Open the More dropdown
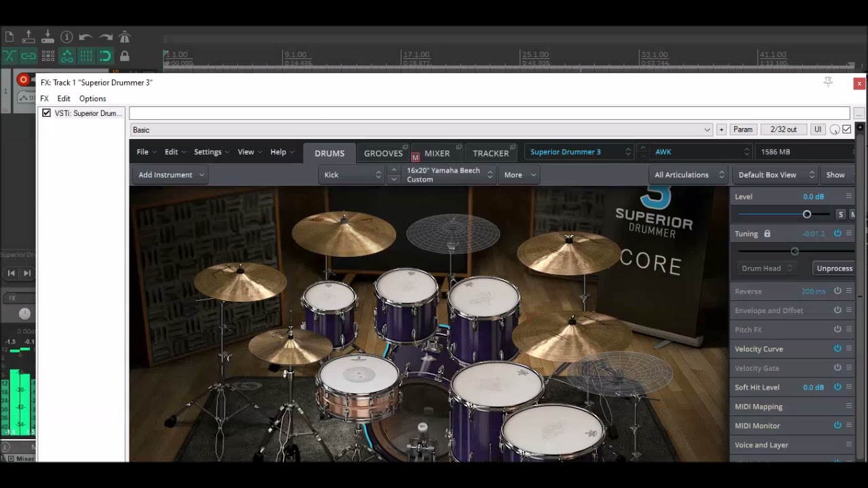Viewport: 868px width, 488px height. (519, 175)
